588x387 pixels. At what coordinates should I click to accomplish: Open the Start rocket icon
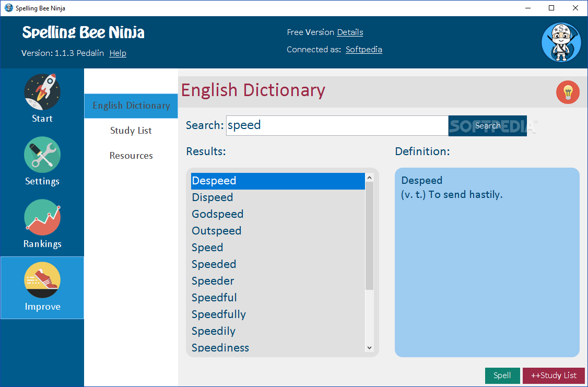tap(42, 92)
